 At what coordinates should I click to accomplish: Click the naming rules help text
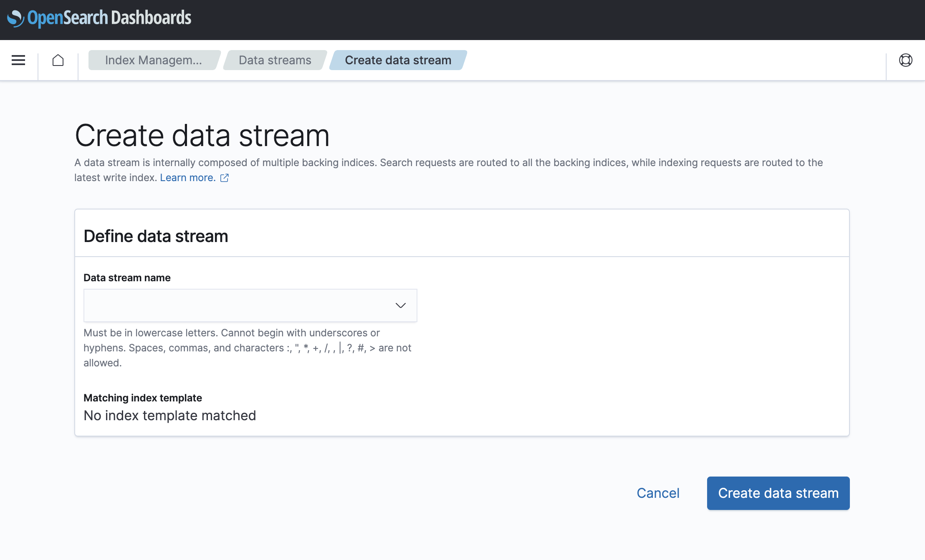tap(248, 348)
